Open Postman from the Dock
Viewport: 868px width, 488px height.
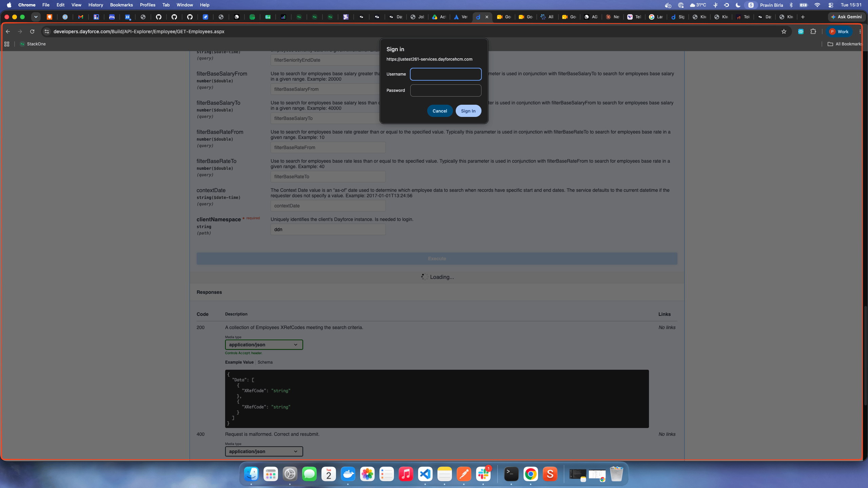464,474
